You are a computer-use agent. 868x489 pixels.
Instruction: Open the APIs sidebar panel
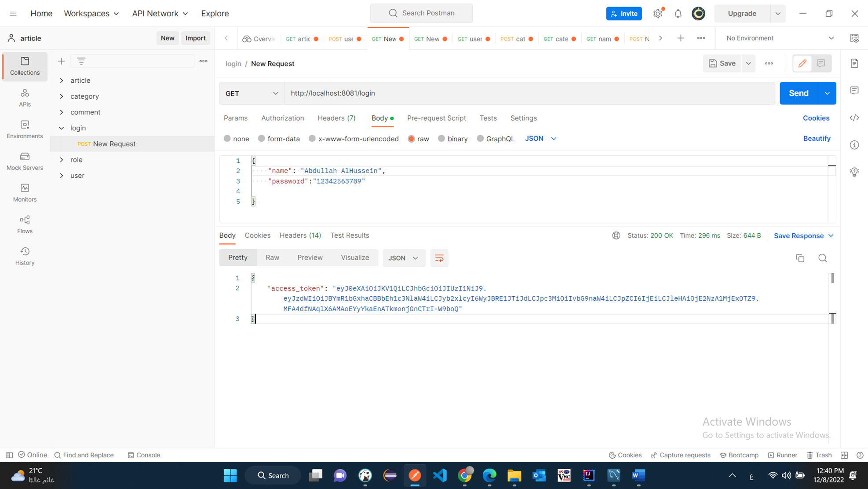(25, 98)
